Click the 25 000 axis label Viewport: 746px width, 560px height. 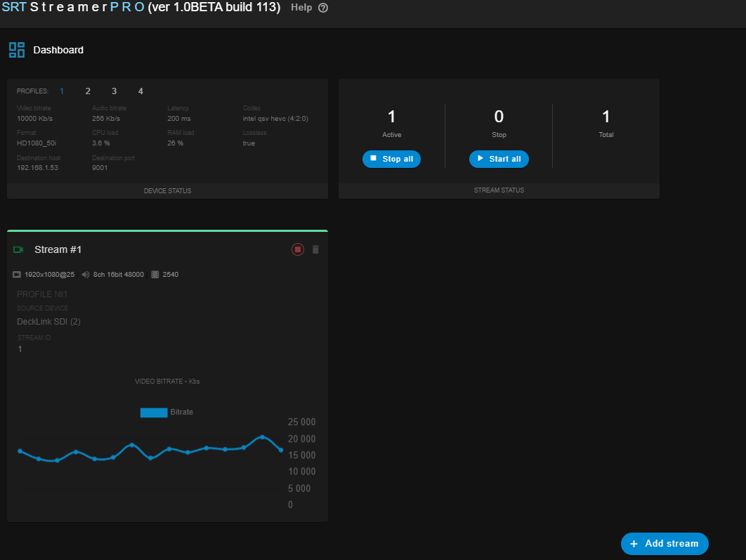301,422
